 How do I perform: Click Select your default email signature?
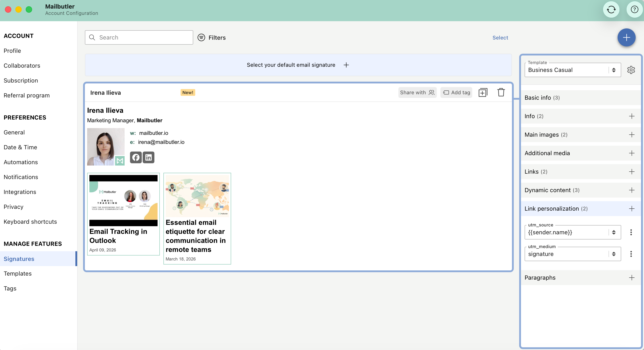point(291,65)
